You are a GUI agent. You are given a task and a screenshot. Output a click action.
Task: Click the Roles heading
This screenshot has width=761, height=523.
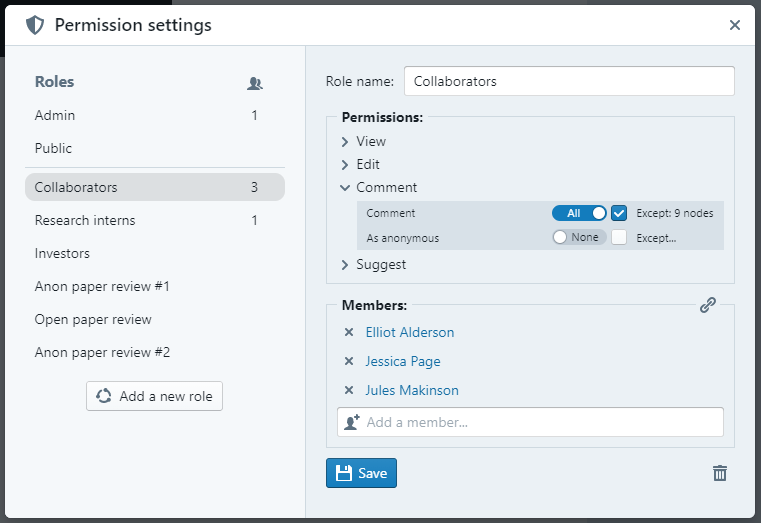point(54,82)
